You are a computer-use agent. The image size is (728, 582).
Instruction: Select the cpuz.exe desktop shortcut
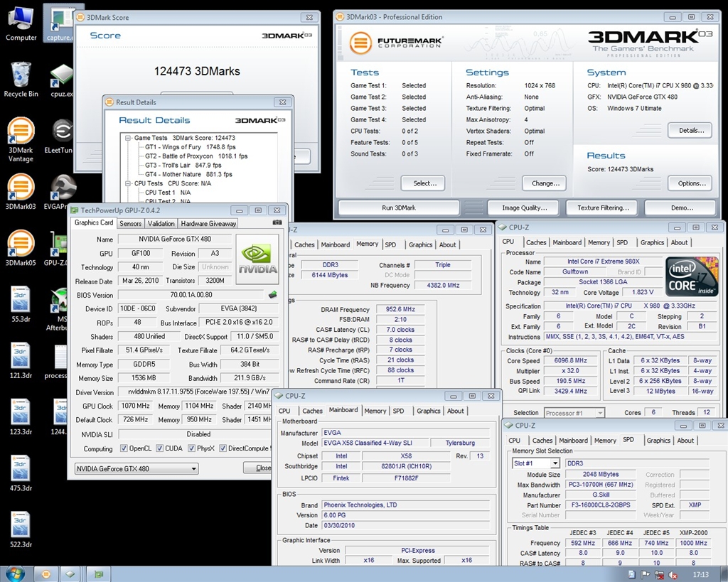(x=61, y=80)
